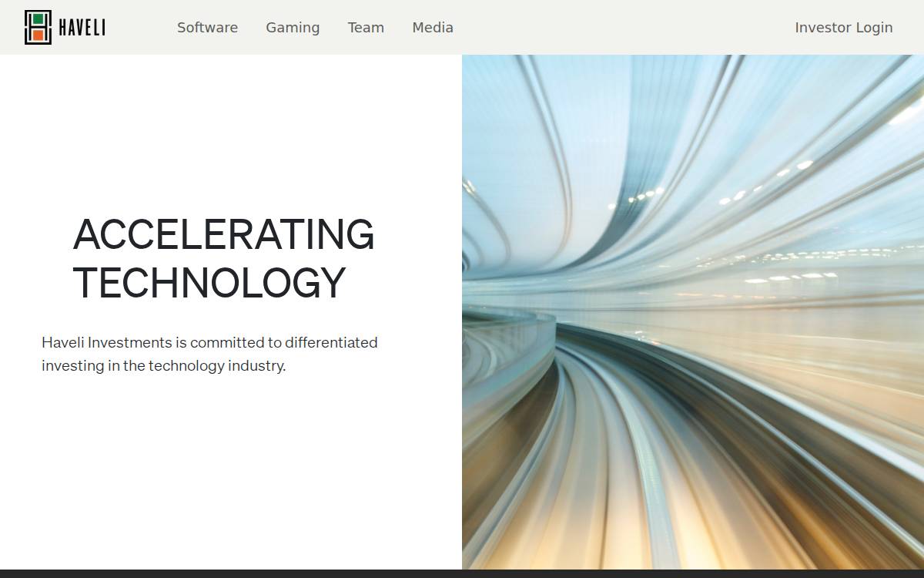Click the Haveli Investments description paragraph
924x578 pixels.
pyautogui.click(x=209, y=354)
